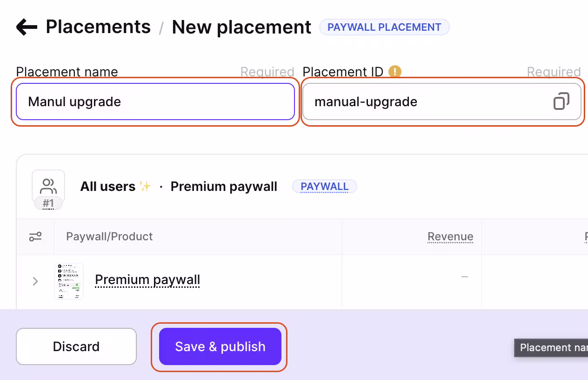Save & publish the placement
This screenshot has height=380, width=588.
click(220, 346)
